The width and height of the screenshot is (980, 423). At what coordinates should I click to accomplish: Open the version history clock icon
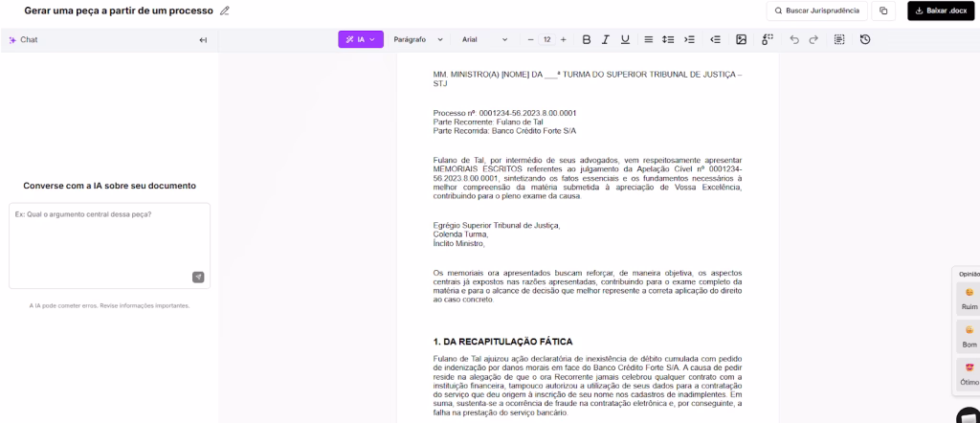point(865,39)
